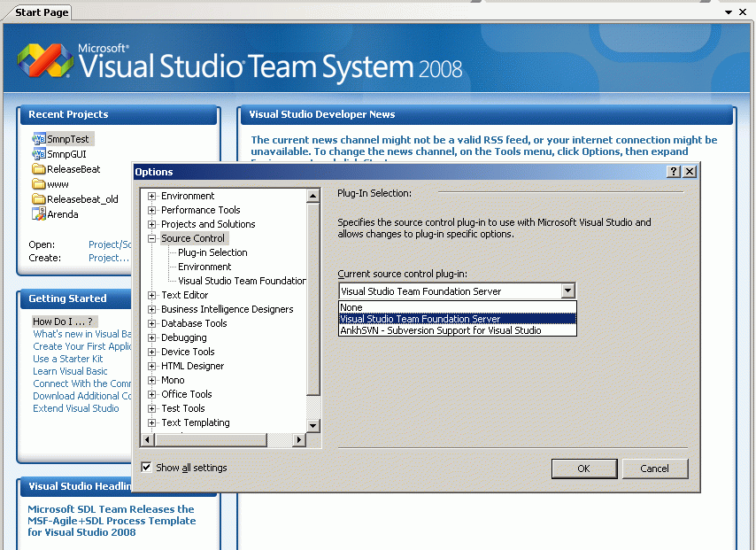The width and height of the screenshot is (756, 550).
Task: Click OK in Options dialog
Action: (x=584, y=469)
